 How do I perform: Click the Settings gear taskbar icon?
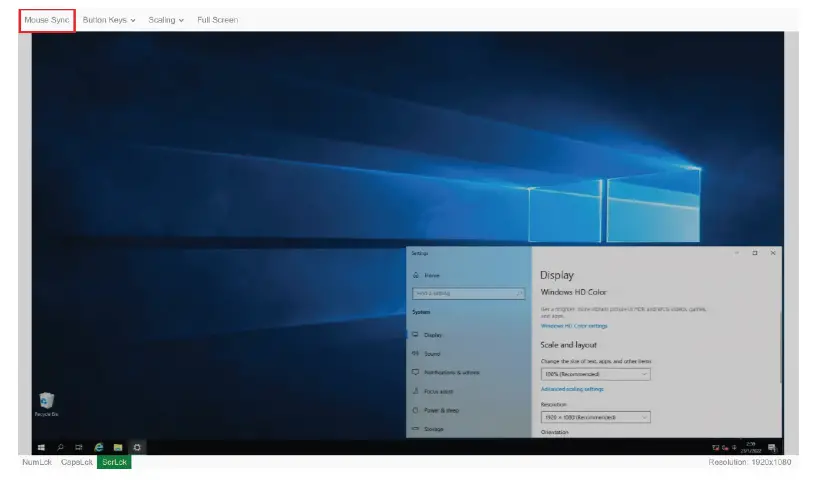coord(137,447)
